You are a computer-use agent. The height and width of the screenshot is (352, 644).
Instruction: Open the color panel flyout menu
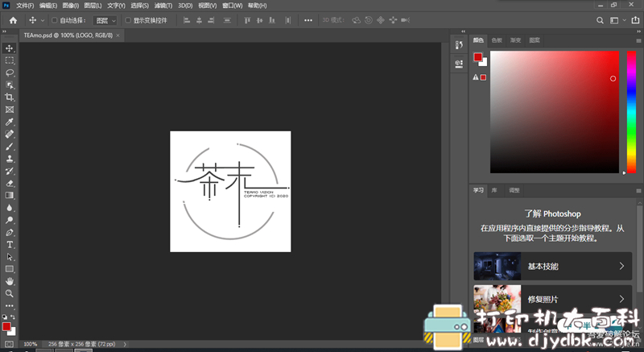click(638, 40)
